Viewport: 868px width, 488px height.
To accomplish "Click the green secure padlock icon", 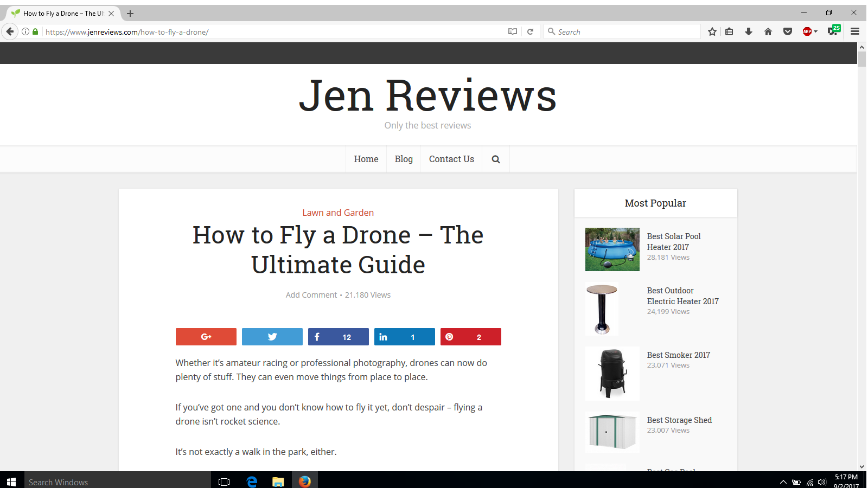I will click(35, 32).
